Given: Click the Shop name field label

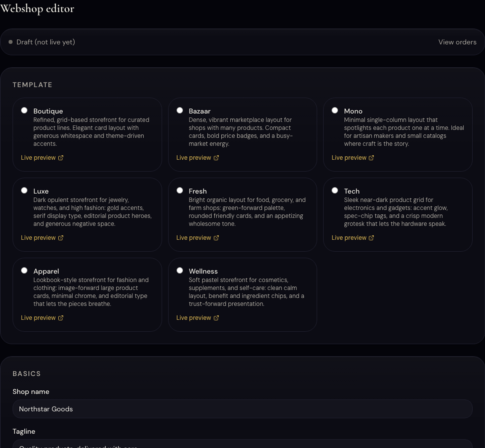Looking at the screenshot, I should pos(31,392).
